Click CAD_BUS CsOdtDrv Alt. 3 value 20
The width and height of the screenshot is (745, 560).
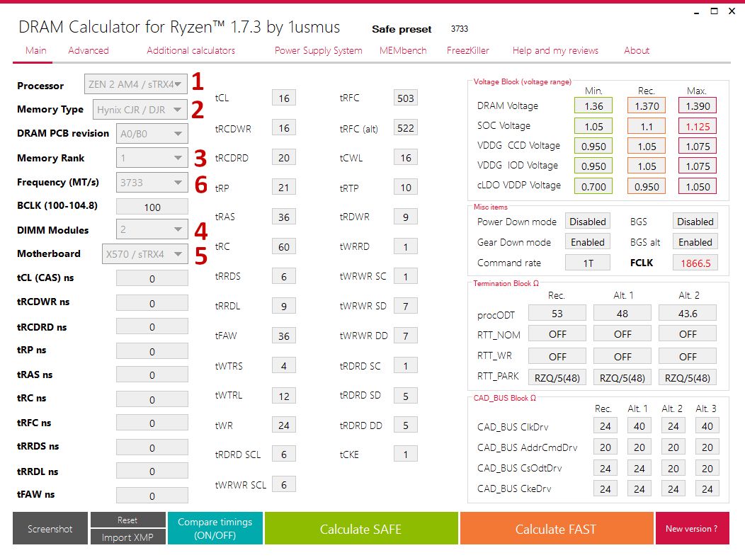coord(707,469)
